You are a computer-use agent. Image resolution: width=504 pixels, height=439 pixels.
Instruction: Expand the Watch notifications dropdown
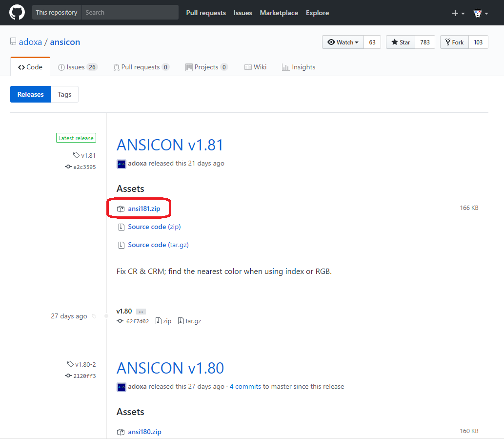point(343,42)
